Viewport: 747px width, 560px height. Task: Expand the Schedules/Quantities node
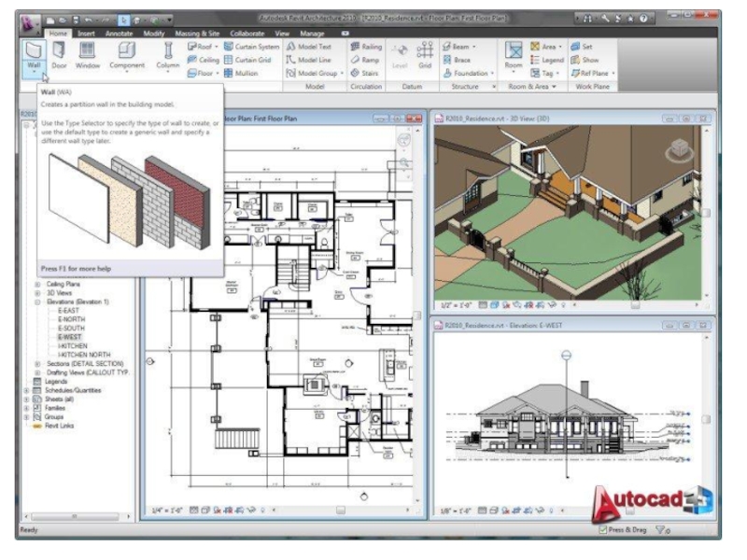pos(27,390)
